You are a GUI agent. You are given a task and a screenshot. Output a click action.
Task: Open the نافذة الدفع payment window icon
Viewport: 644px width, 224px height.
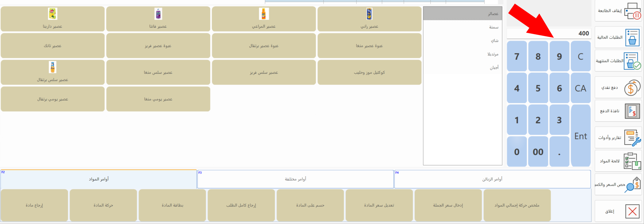coord(632,111)
